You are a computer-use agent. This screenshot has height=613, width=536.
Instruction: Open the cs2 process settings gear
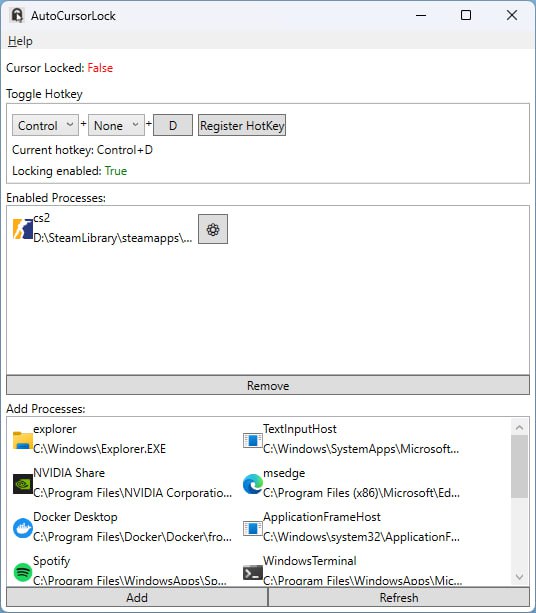[213, 229]
